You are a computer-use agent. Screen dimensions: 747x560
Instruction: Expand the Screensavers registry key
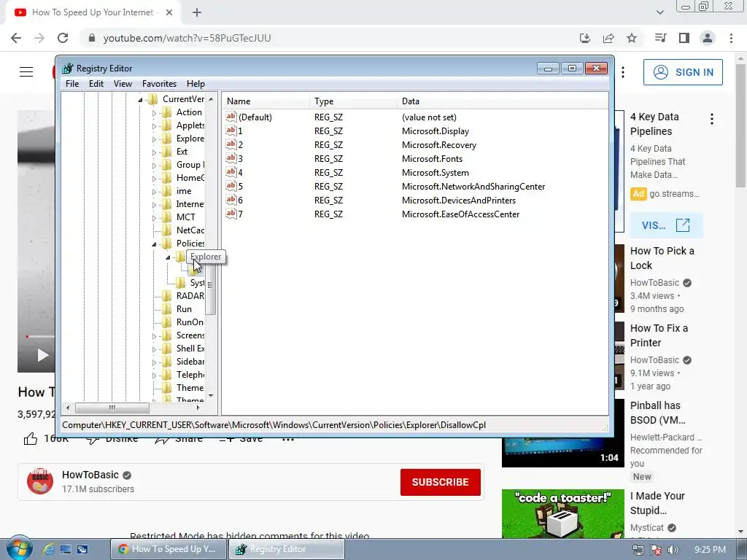tap(154, 336)
